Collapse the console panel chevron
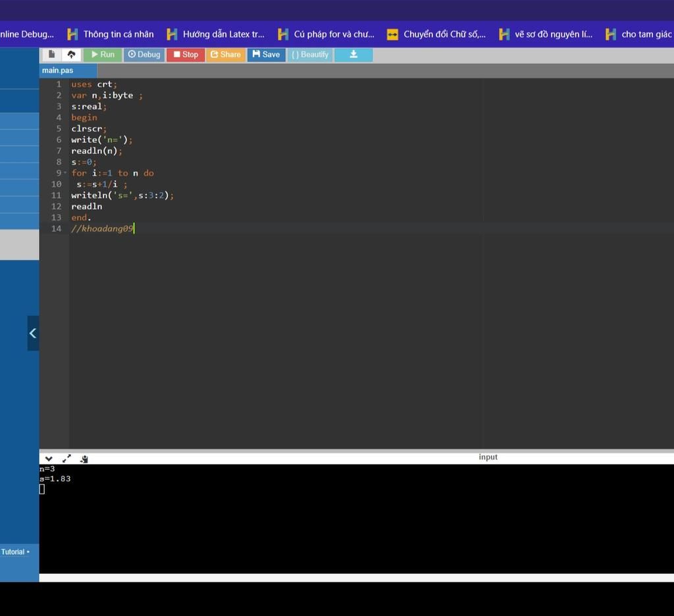Viewport: 674px width, 616px height. click(x=49, y=459)
